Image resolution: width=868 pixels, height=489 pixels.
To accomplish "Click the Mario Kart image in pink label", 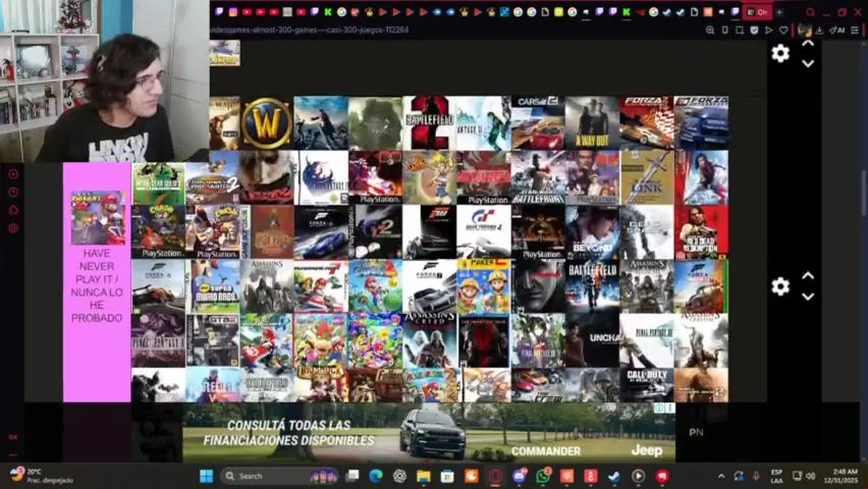I will 98,217.
